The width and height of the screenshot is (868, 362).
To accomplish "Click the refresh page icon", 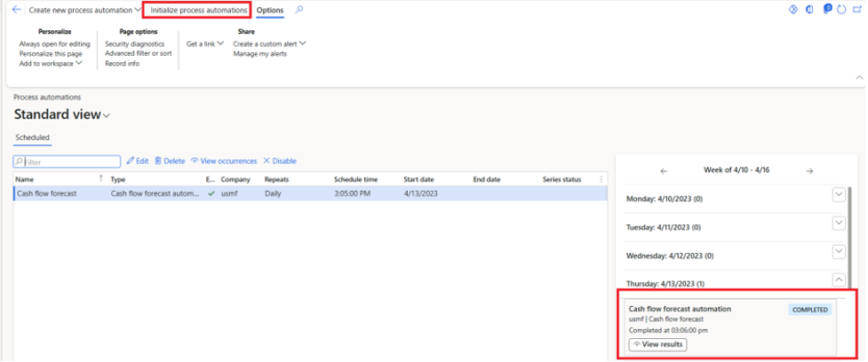I will pyautogui.click(x=840, y=10).
